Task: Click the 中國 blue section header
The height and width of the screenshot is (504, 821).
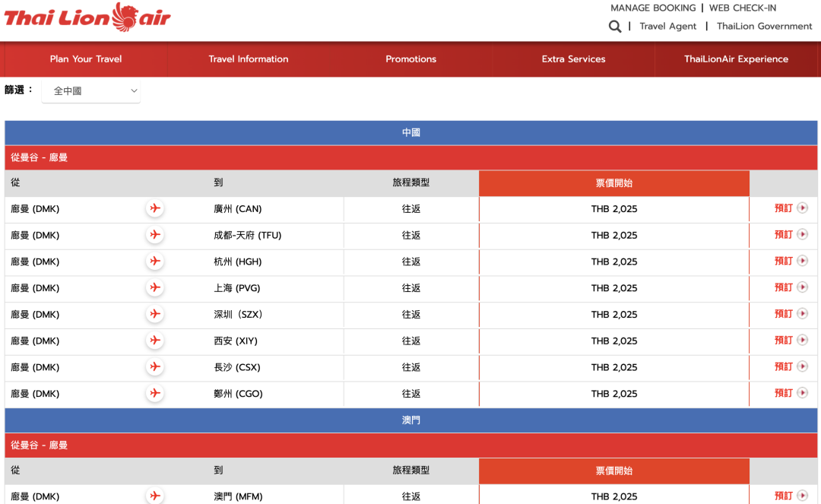Action: pyautogui.click(x=411, y=133)
